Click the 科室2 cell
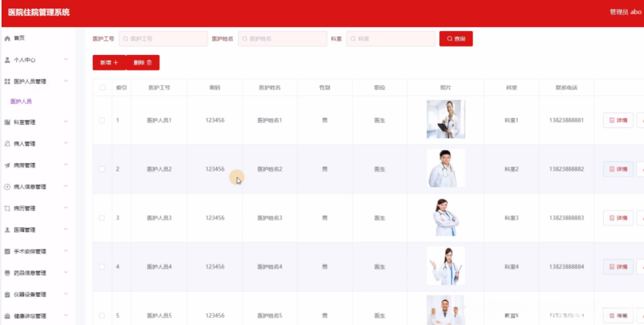 click(511, 169)
